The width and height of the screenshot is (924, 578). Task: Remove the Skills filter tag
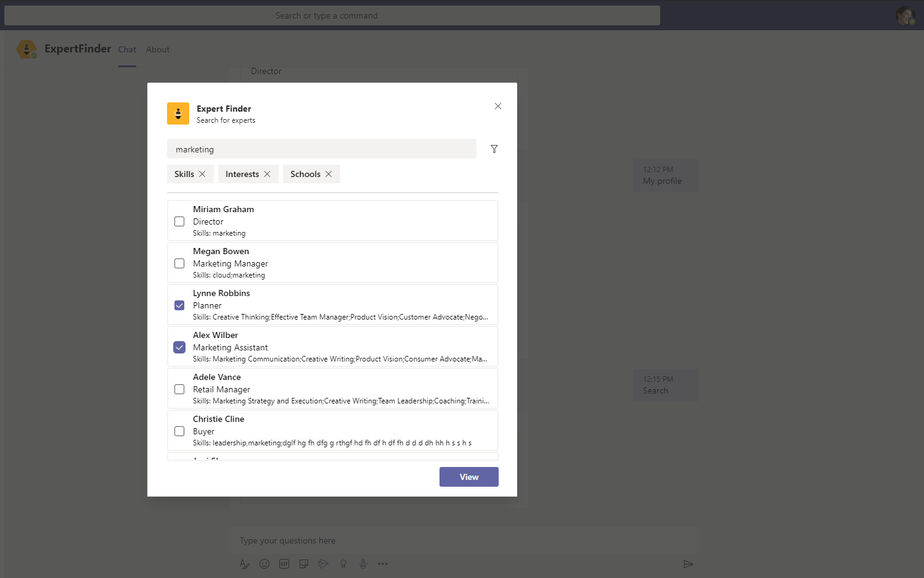click(202, 174)
